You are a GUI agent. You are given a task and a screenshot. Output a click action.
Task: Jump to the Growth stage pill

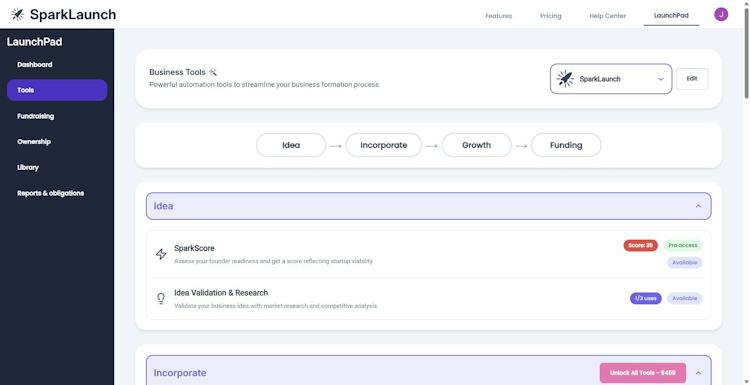click(476, 145)
